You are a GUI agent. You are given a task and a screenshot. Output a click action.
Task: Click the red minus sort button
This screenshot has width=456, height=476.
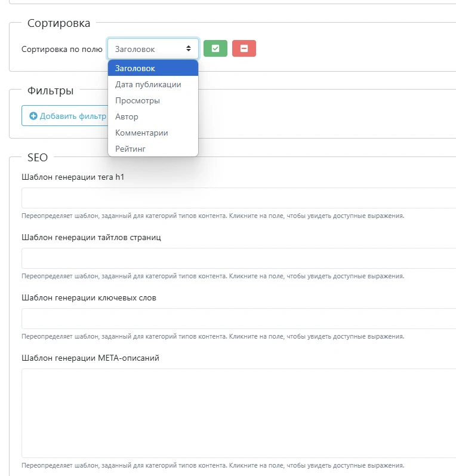point(244,49)
